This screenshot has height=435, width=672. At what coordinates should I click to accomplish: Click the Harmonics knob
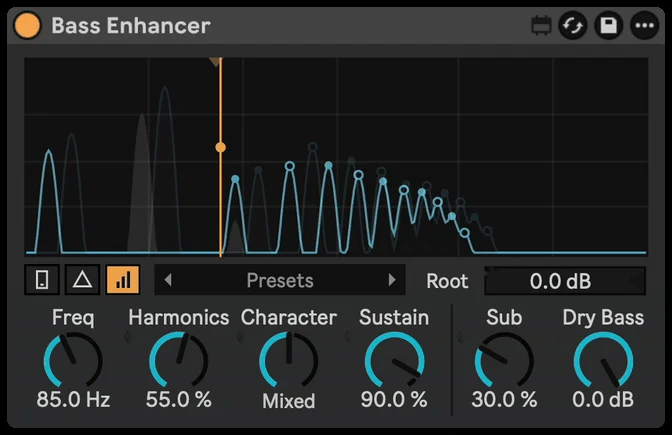pyautogui.click(x=179, y=360)
